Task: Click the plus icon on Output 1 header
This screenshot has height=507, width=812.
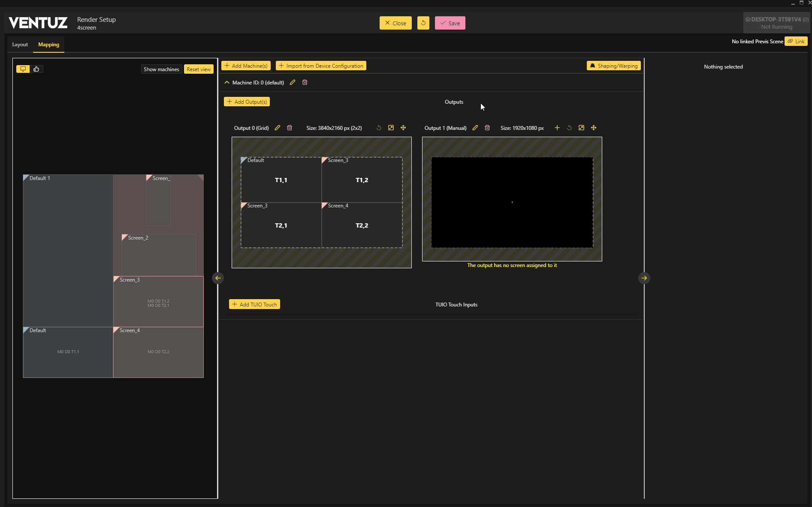Action: (557, 128)
